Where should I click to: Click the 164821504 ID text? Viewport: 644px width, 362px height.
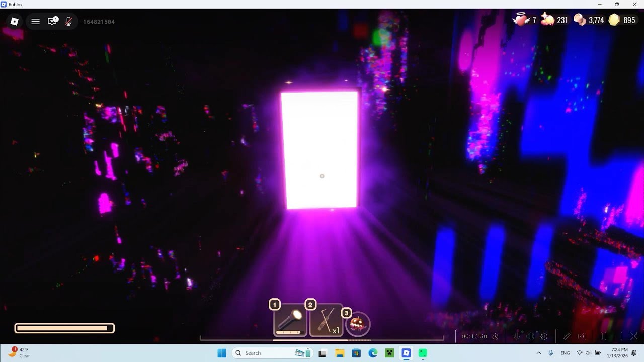99,22
